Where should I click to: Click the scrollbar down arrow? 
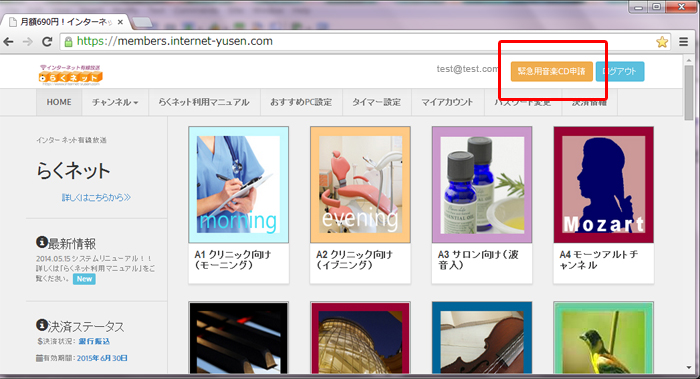pos(689,367)
